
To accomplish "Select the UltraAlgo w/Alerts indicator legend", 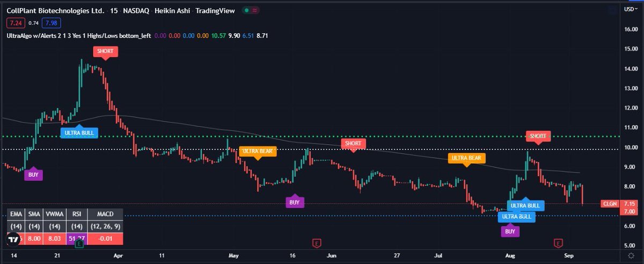I will pos(78,35).
